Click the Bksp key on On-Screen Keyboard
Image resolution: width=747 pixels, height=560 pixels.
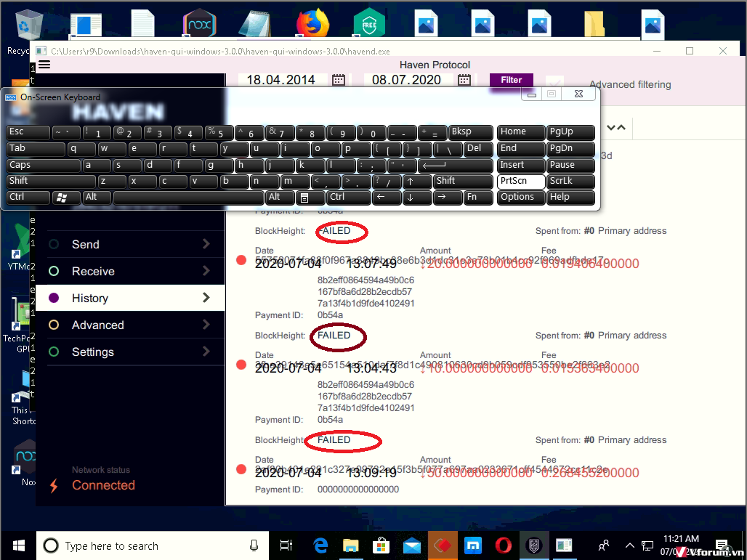click(x=471, y=132)
